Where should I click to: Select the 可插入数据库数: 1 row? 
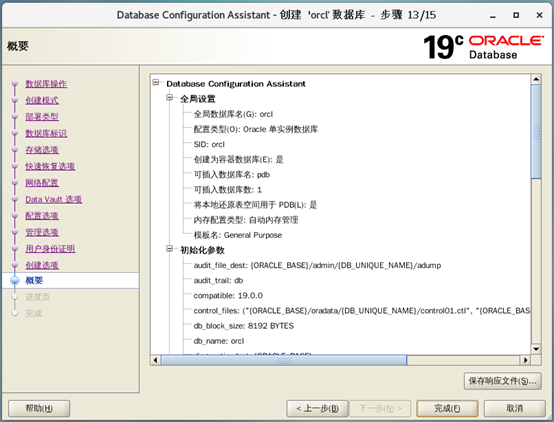pyautogui.click(x=228, y=190)
